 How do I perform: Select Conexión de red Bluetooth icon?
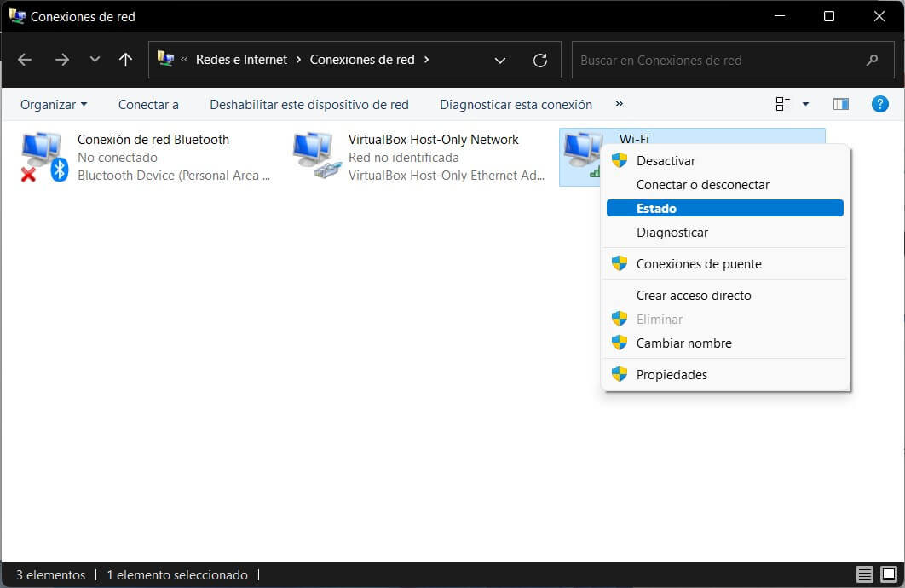45,157
